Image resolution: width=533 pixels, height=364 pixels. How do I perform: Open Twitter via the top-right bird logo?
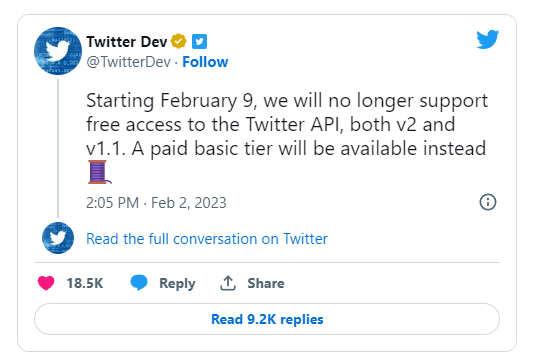487,39
